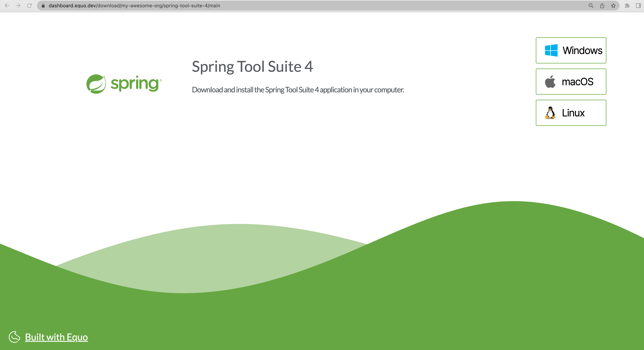This screenshot has width=644, height=350.
Task: Click the Spring Tool Suite 4 heading
Action: [x=252, y=67]
